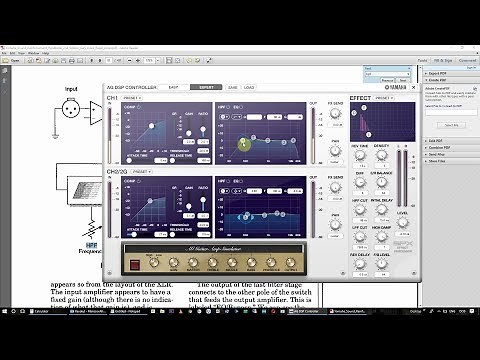Open CH1 EQ band selector dropdown
The image size is (480, 360).
225,117
